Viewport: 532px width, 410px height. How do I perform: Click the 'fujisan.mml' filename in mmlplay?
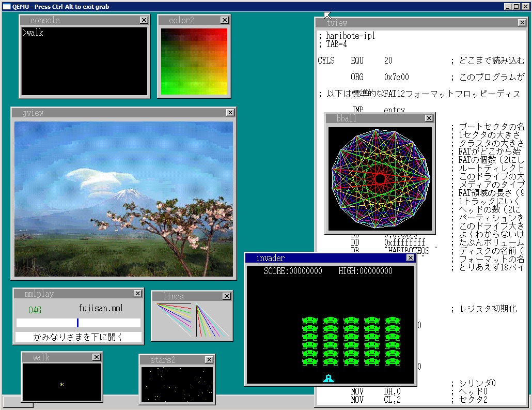pyautogui.click(x=100, y=308)
